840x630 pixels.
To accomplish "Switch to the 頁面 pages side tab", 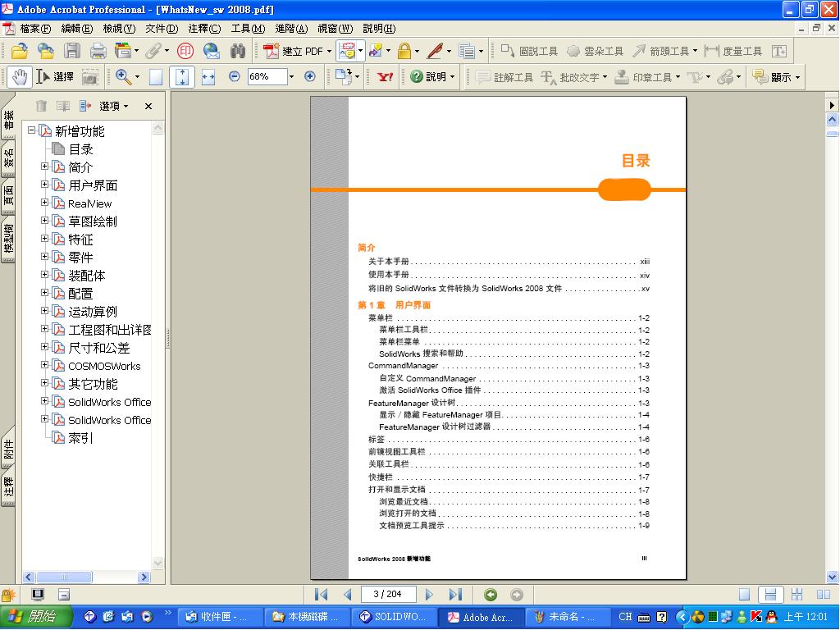I will click(8, 195).
